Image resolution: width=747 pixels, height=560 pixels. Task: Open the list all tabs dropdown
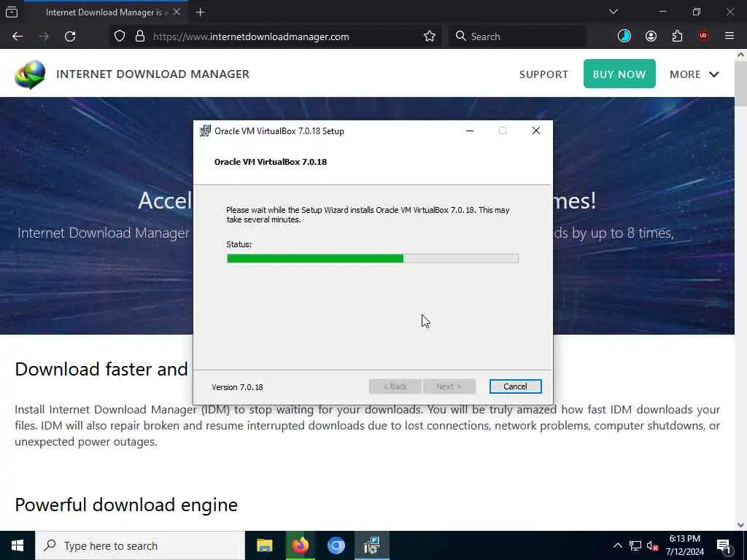pos(614,12)
